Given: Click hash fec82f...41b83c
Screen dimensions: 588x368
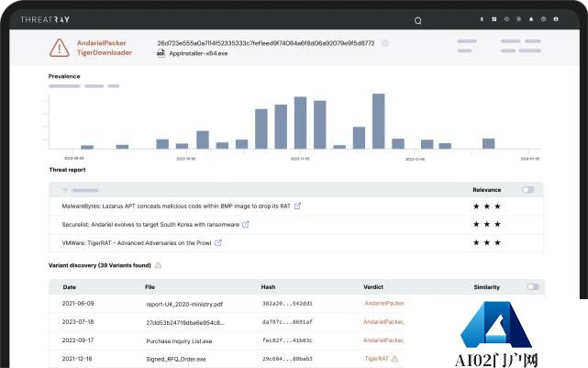Looking at the screenshot, I should [287, 340].
